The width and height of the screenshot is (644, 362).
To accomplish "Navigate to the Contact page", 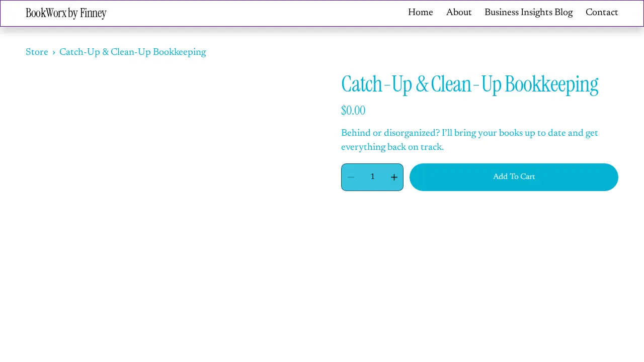I will tap(602, 13).
